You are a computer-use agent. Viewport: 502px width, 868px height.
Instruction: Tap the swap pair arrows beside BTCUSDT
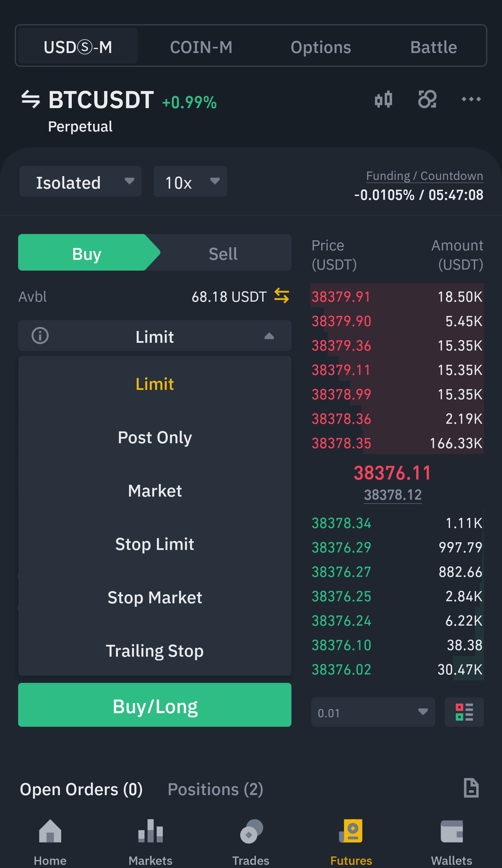[x=31, y=99]
